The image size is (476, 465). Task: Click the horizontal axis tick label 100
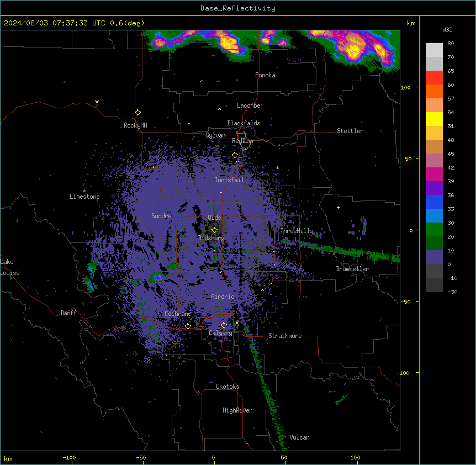pyautogui.click(x=355, y=458)
